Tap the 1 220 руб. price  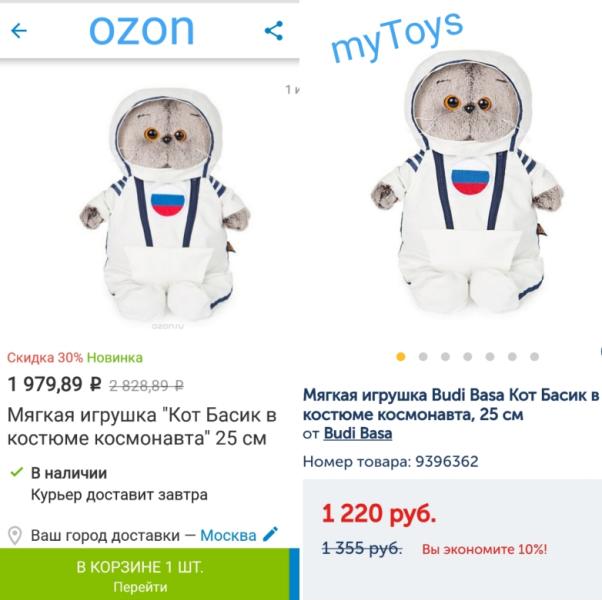(x=379, y=514)
